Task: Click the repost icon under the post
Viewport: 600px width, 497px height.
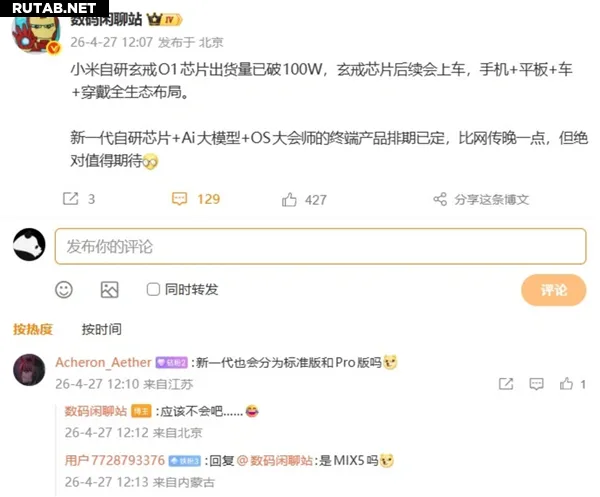Action: [71, 199]
